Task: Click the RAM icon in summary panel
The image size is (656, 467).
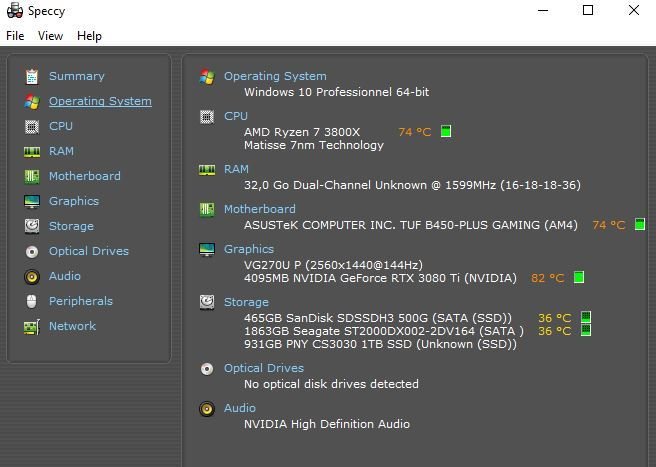Action: click(x=207, y=169)
